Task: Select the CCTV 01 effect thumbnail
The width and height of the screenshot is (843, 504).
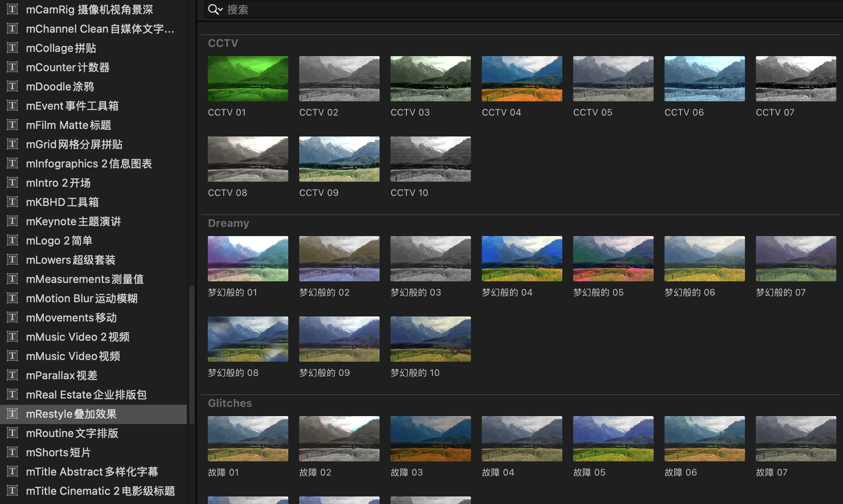Action: (x=248, y=79)
